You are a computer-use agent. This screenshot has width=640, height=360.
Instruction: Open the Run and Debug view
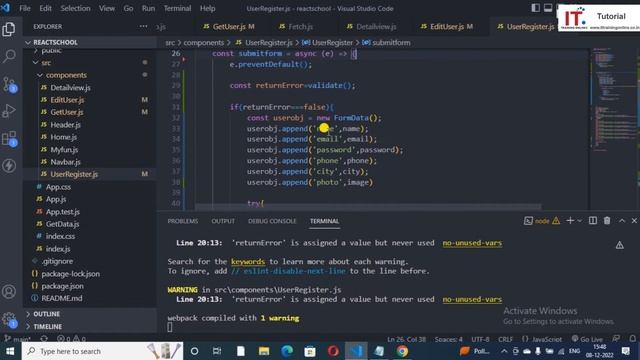(x=9, y=111)
